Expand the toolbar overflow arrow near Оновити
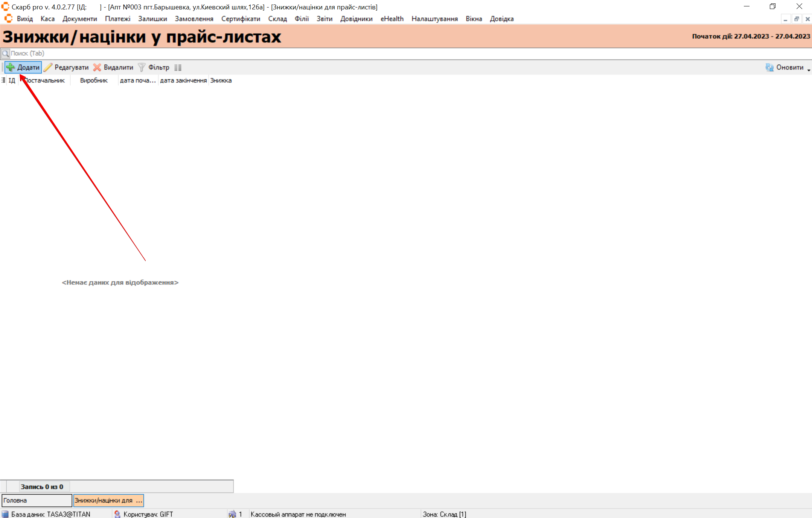This screenshot has width=812, height=518. [x=809, y=70]
